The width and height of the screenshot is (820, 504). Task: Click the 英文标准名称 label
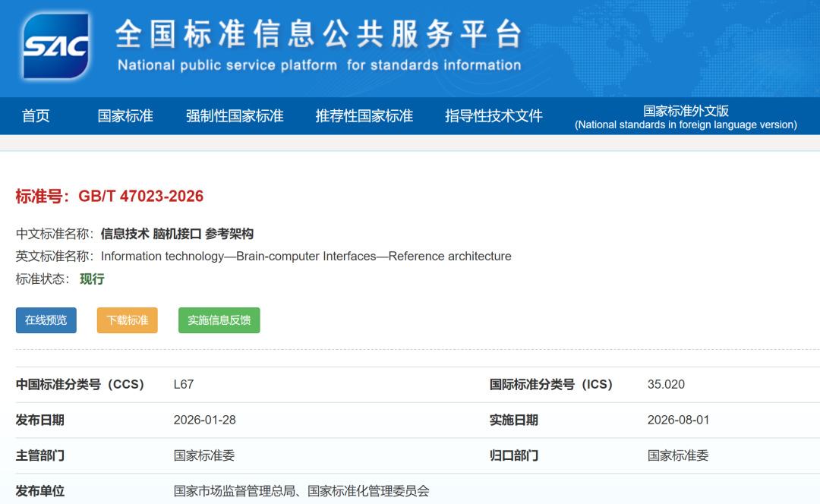55,257
